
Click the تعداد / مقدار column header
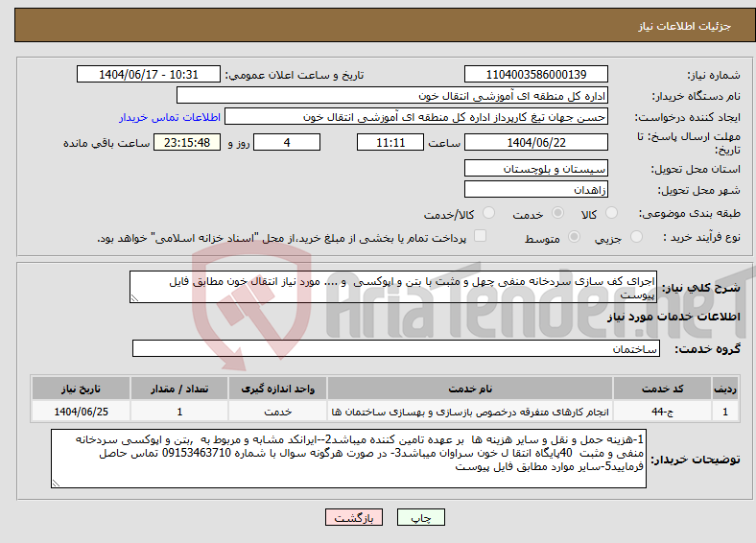(179, 389)
